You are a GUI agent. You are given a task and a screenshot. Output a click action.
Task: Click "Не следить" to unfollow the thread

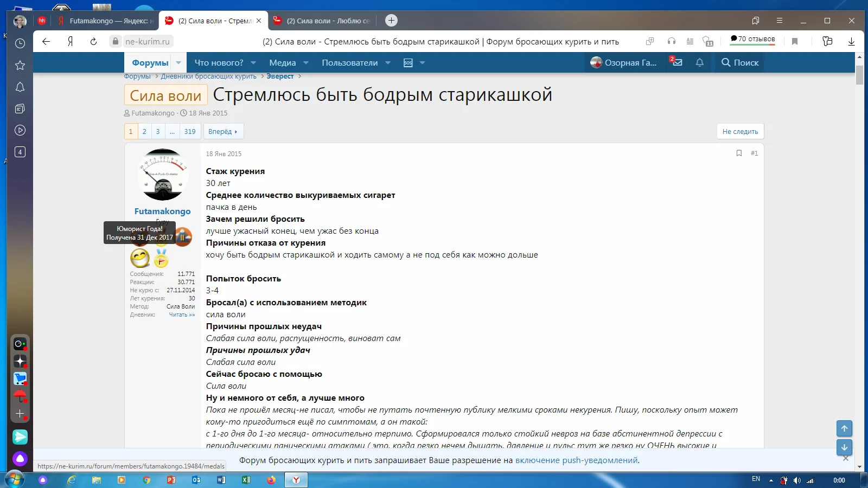[740, 131]
